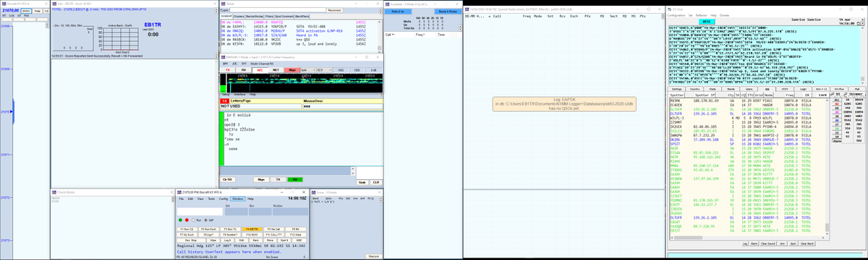Image resolution: width=868 pixels, height=260 pixels.
Task: Click the cyan AE5E button in CC User
Action: (x=707, y=22)
